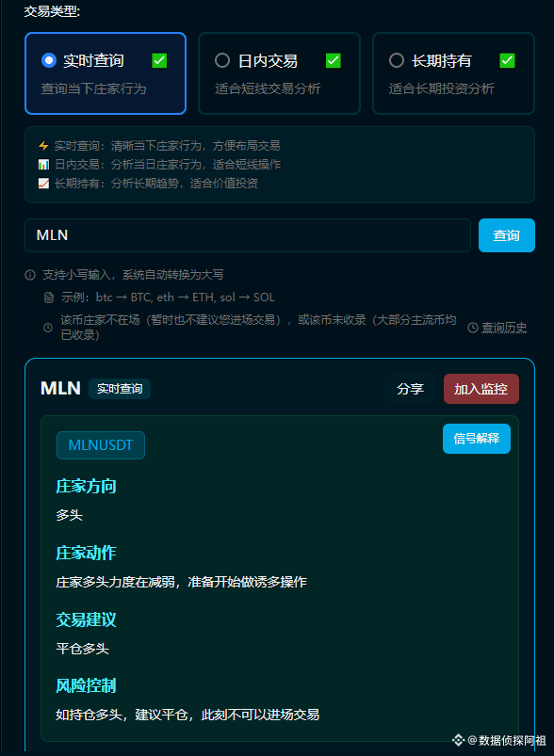Click the bar chart icon beside 日内交易 description
The image size is (554, 756).
coord(43,165)
